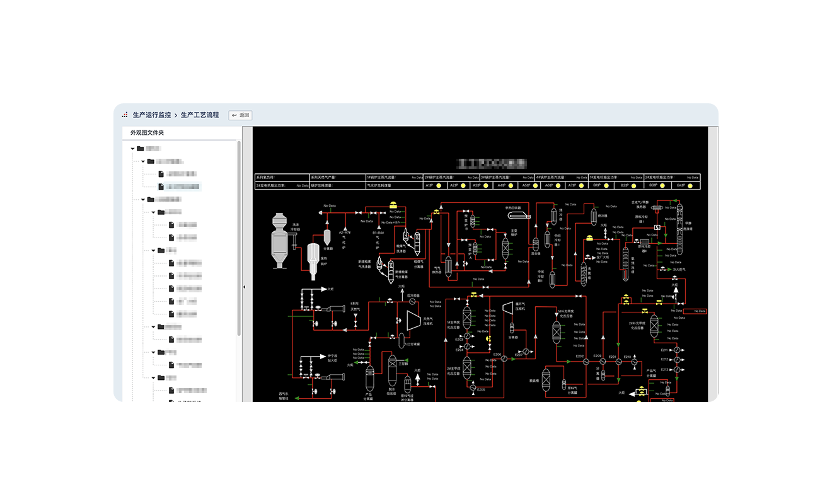Click the A2炉 yellow status lamp

pos(463,186)
